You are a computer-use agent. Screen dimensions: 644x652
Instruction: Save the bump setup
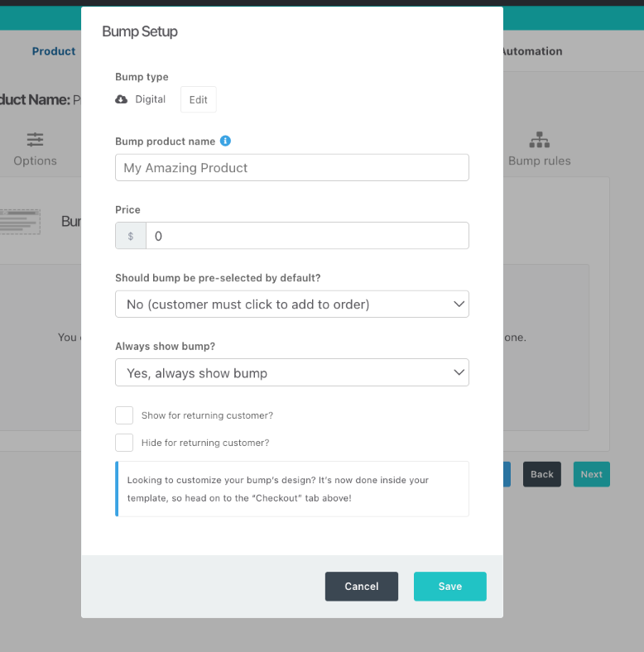pos(449,587)
